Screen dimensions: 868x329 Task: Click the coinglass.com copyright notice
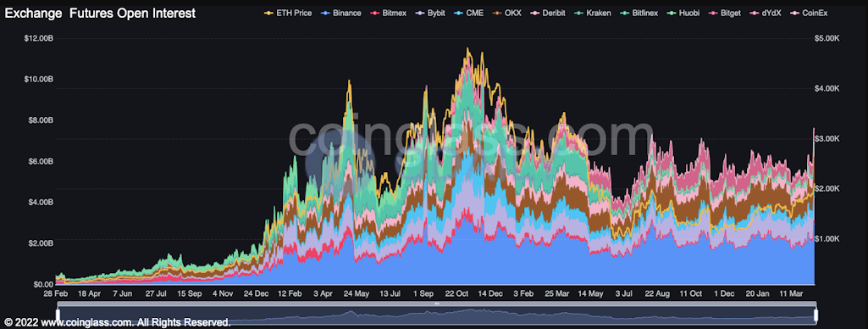[x=117, y=322]
